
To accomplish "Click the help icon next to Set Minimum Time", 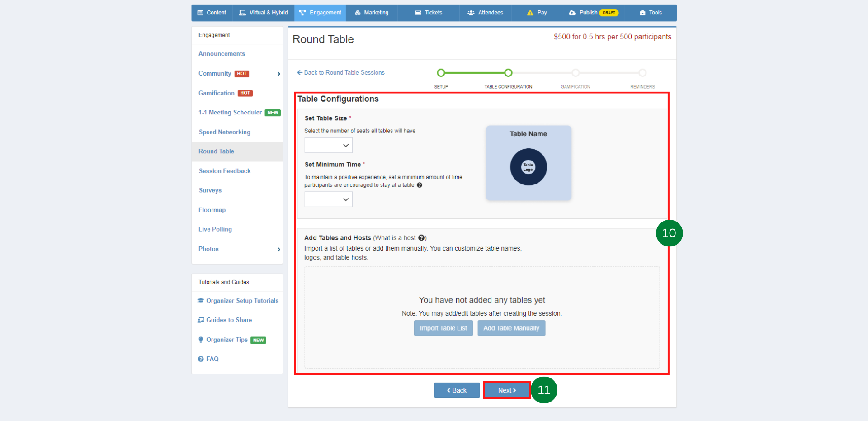I will 420,185.
